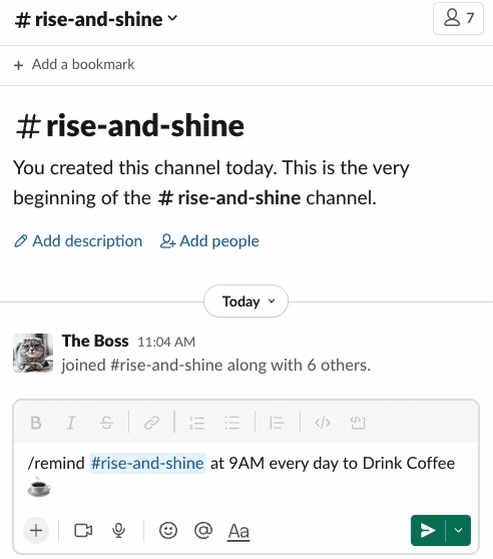493x559 pixels.
Task: Start a bulleted list
Action: pos(232,423)
